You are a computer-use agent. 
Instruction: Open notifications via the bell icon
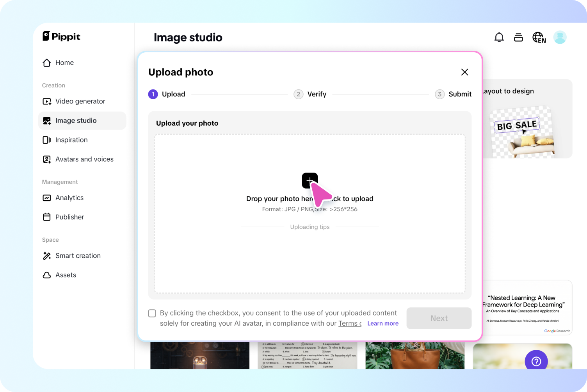pos(499,37)
